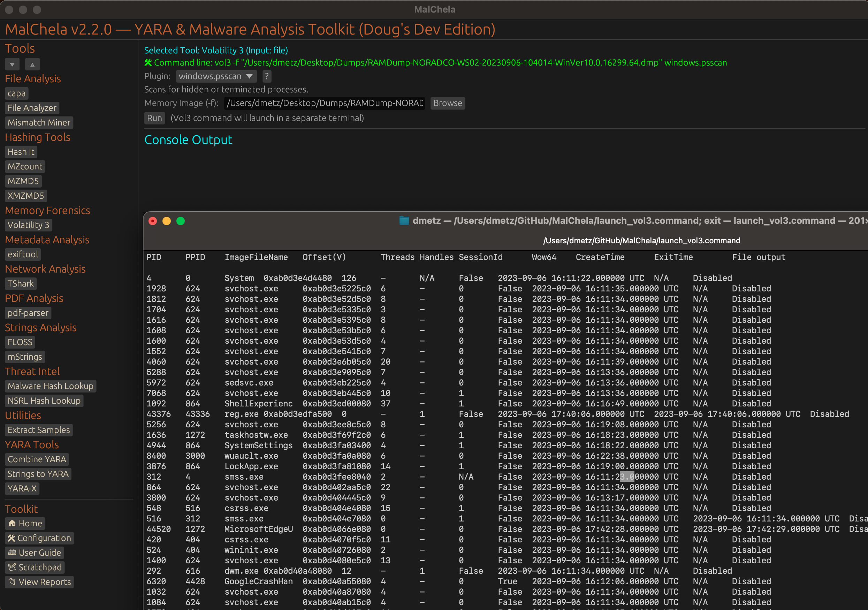
Task: Open NSRL Hash Lookup
Action: (x=44, y=401)
